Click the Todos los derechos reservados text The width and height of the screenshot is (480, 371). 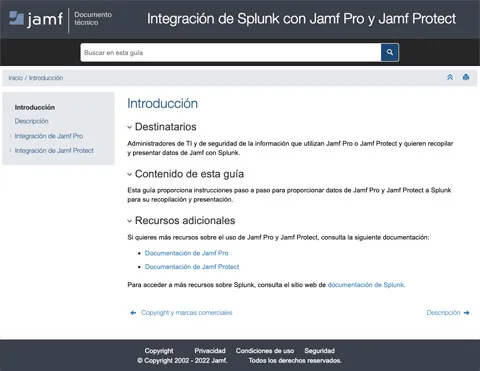295,361
